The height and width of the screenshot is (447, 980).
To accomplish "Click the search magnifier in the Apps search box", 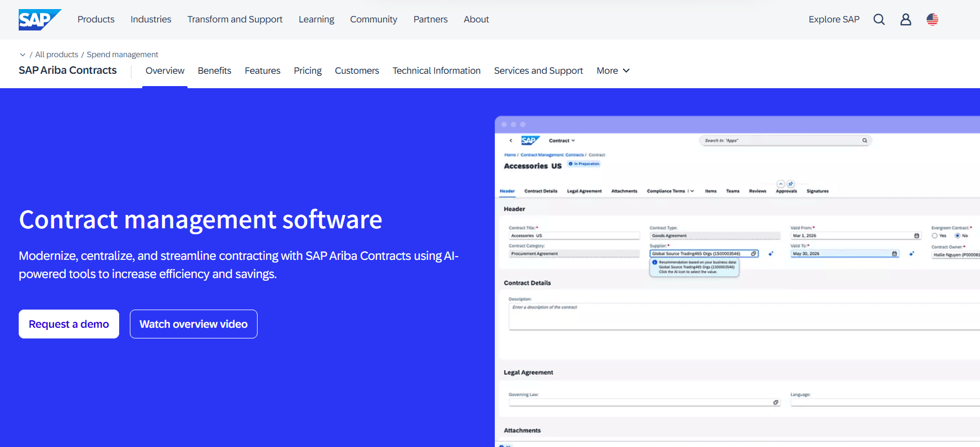I will [865, 141].
